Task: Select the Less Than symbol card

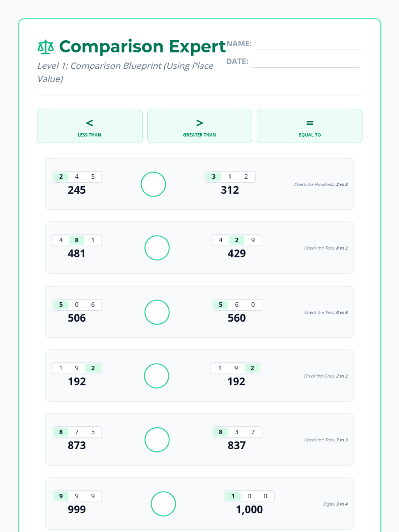Action: click(x=89, y=126)
